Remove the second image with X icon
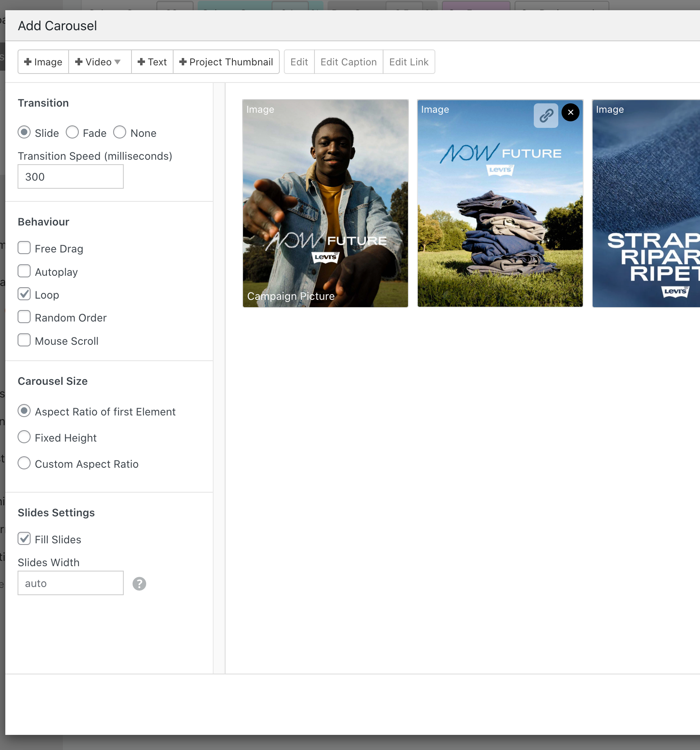This screenshot has height=750, width=700. [x=570, y=112]
